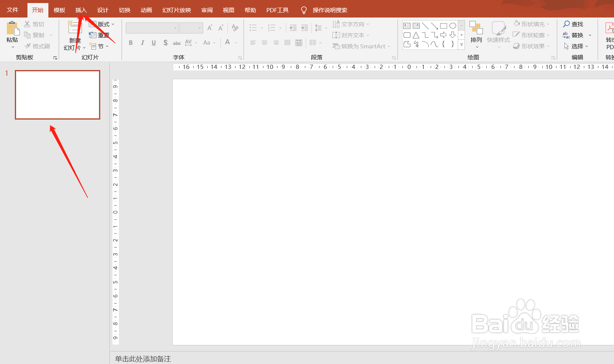614x364 pixels.
Task: Switch to the Insert (插入) tab
Action: point(81,10)
